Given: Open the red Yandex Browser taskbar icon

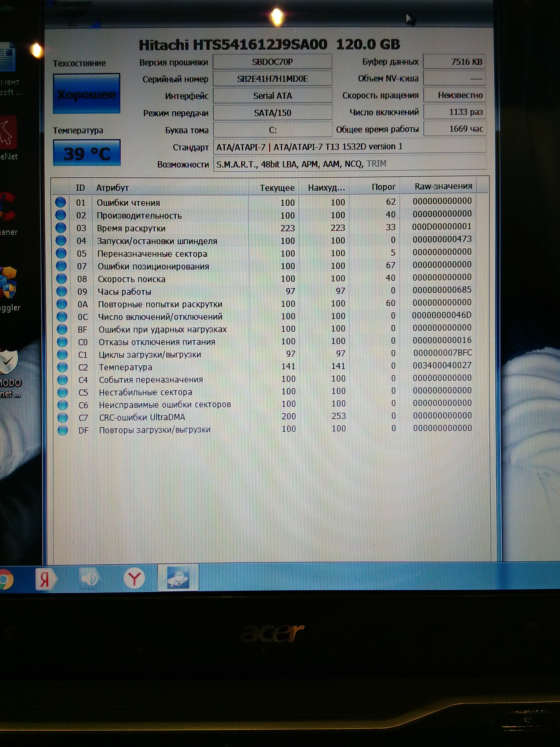Looking at the screenshot, I should click(134, 578).
